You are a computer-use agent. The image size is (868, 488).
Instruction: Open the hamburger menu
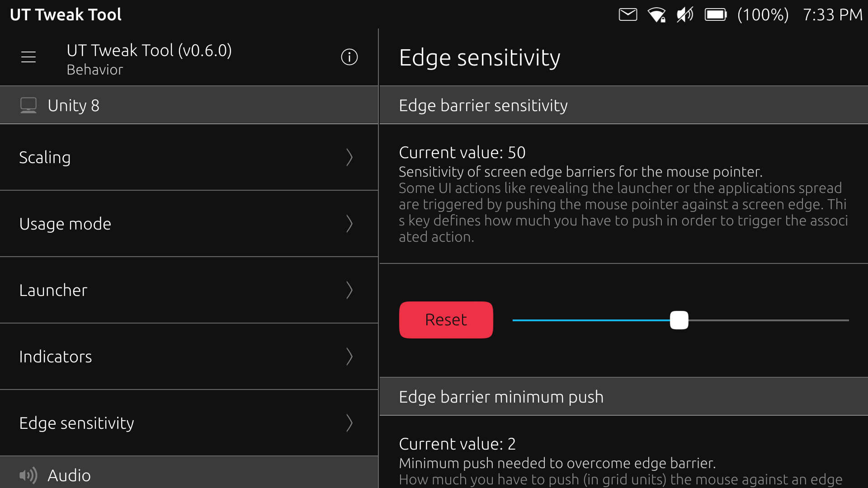tap(28, 57)
